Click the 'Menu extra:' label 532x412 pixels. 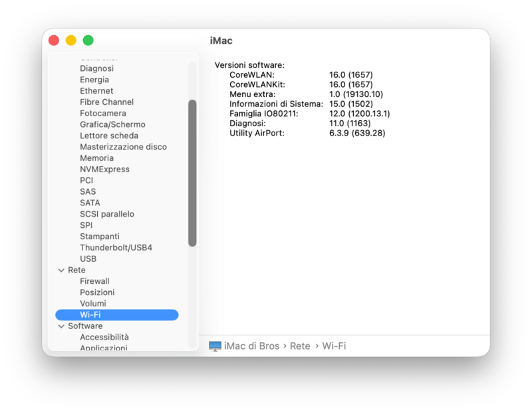click(253, 94)
